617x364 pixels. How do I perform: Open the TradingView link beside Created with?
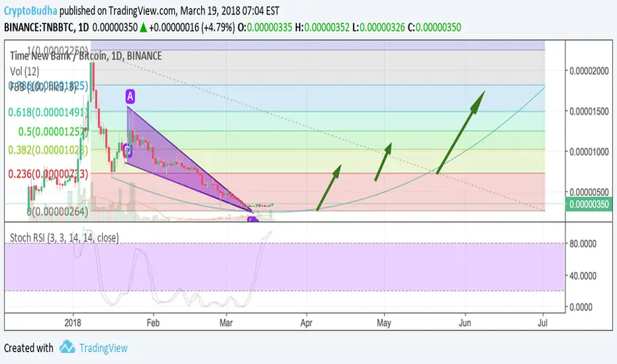[x=103, y=348]
